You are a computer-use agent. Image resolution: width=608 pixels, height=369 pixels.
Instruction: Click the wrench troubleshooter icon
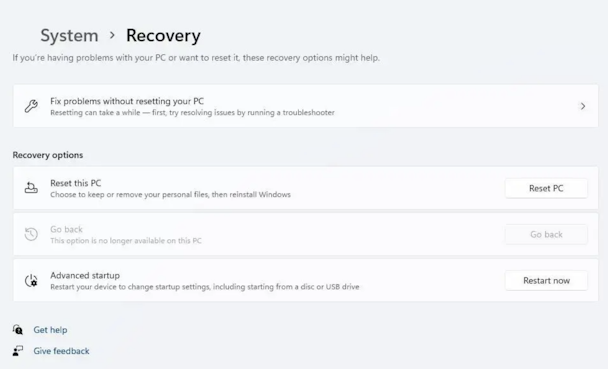(x=31, y=106)
